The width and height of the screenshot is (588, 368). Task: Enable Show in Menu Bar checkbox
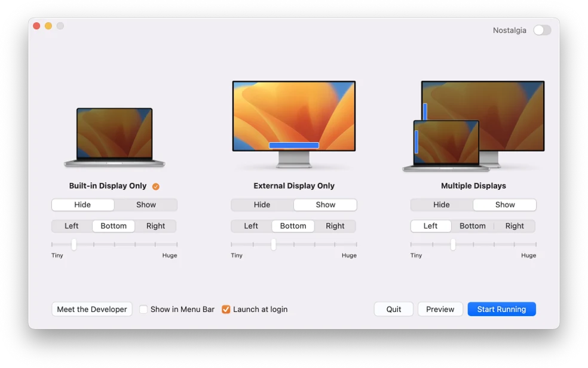[143, 309]
